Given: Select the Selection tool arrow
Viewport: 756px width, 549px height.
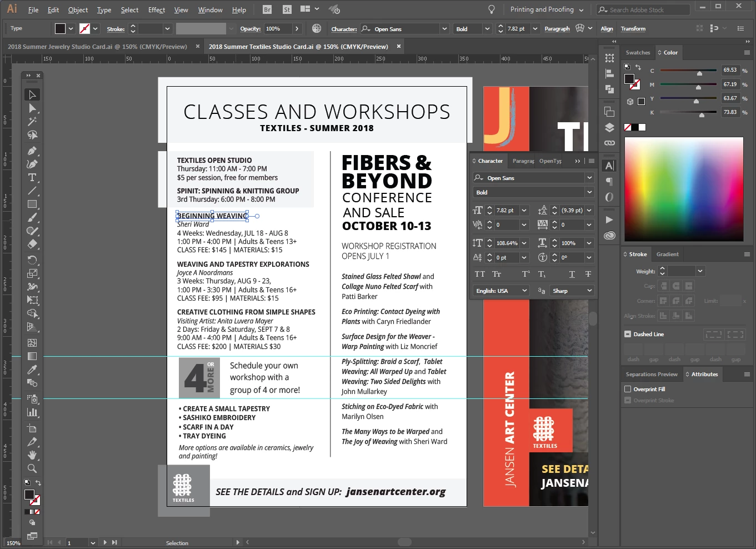Looking at the screenshot, I should click(32, 95).
